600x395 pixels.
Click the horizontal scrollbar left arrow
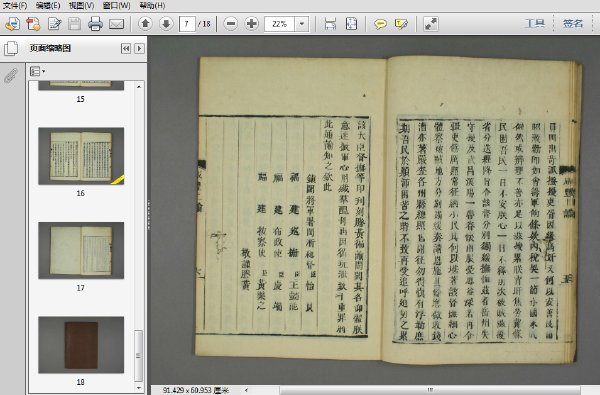(x=246, y=390)
